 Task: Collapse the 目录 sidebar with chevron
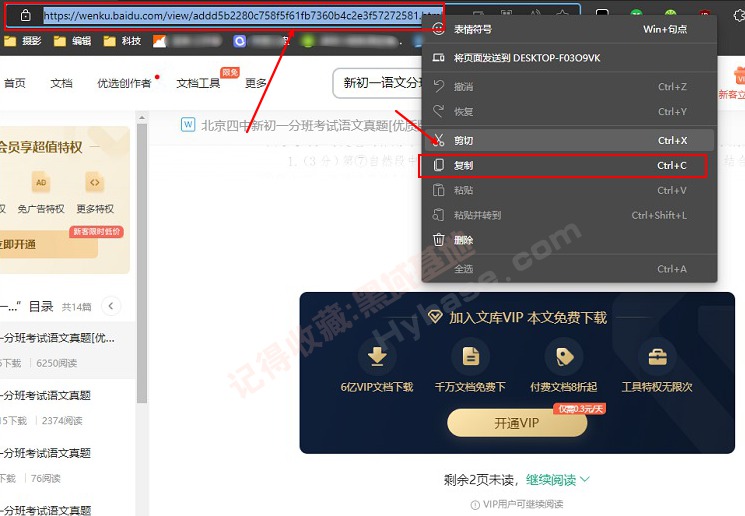111,306
